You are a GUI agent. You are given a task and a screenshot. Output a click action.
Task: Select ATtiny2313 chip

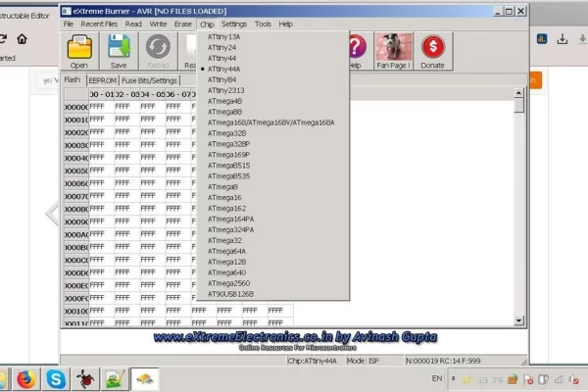tap(272, 90)
